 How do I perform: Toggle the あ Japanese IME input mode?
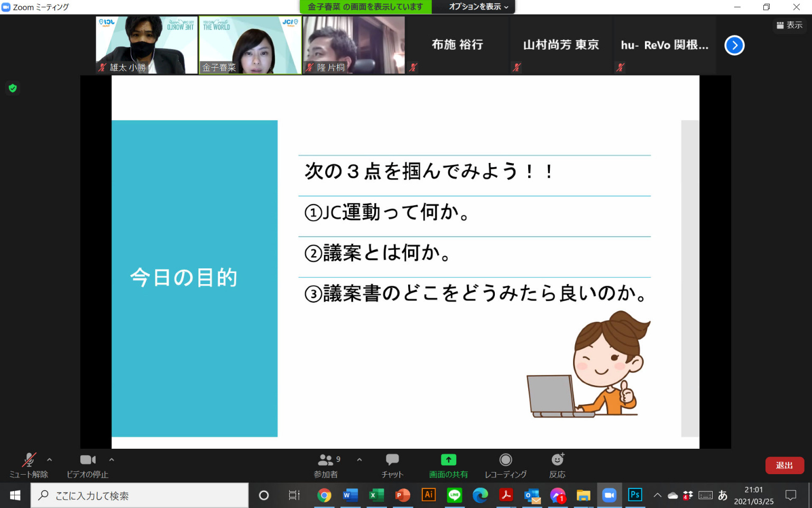pyautogui.click(x=723, y=495)
